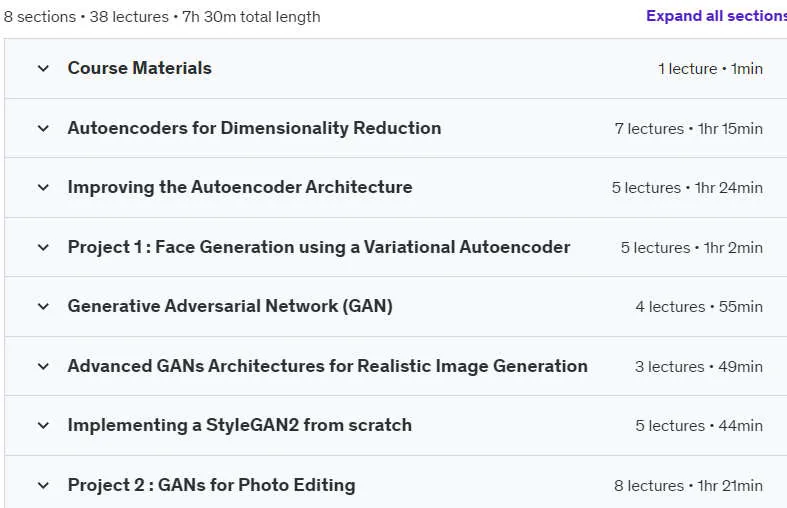Expand Generative Adversarial Network (GAN) chevron

coord(43,307)
